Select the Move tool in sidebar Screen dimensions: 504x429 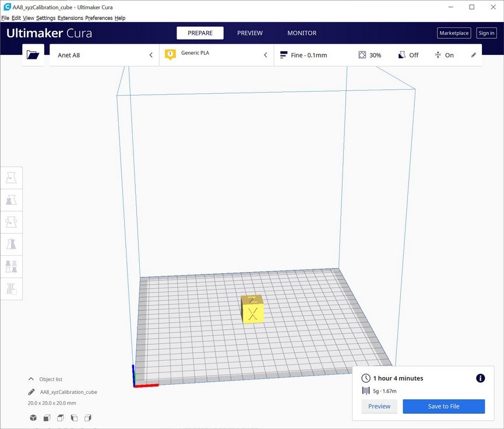11,178
